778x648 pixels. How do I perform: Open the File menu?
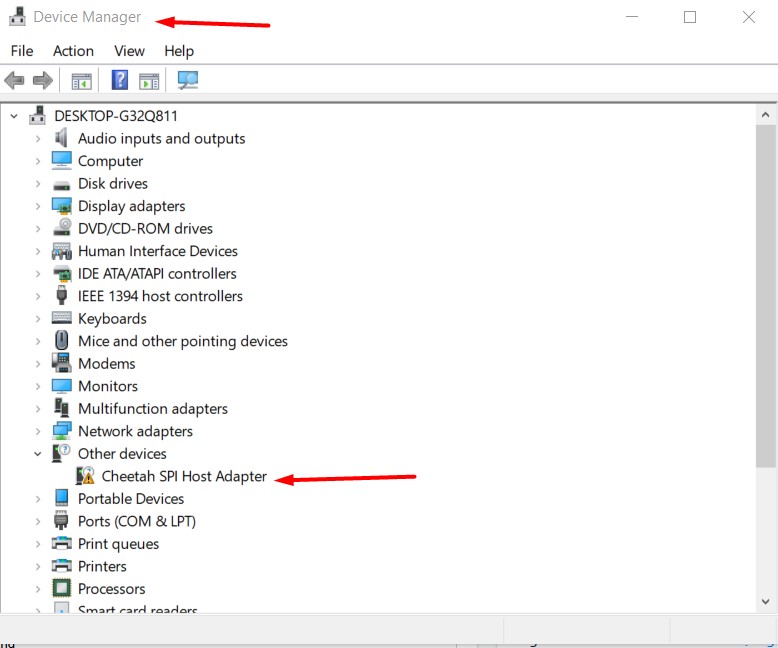click(22, 51)
